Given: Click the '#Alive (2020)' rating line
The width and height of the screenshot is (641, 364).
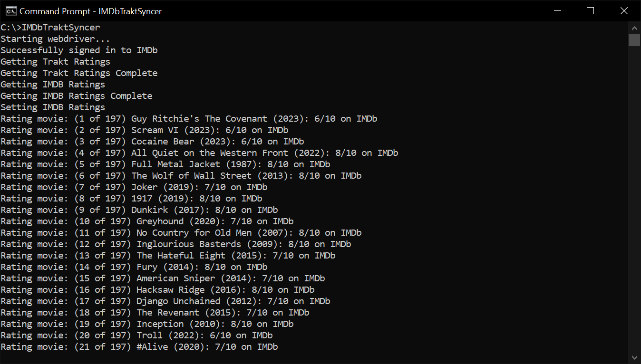Looking at the screenshot, I should [x=139, y=347].
